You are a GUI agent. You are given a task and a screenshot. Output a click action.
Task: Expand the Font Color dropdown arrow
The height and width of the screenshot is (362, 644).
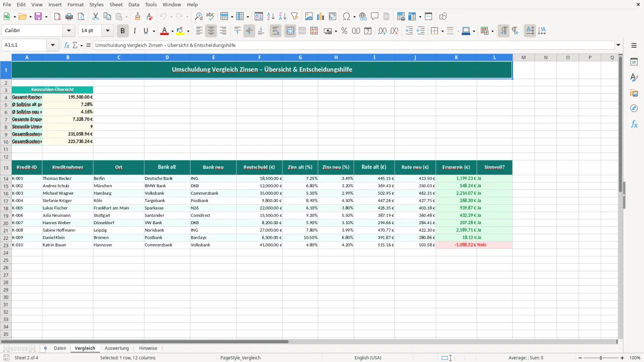[x=172, y=31]
